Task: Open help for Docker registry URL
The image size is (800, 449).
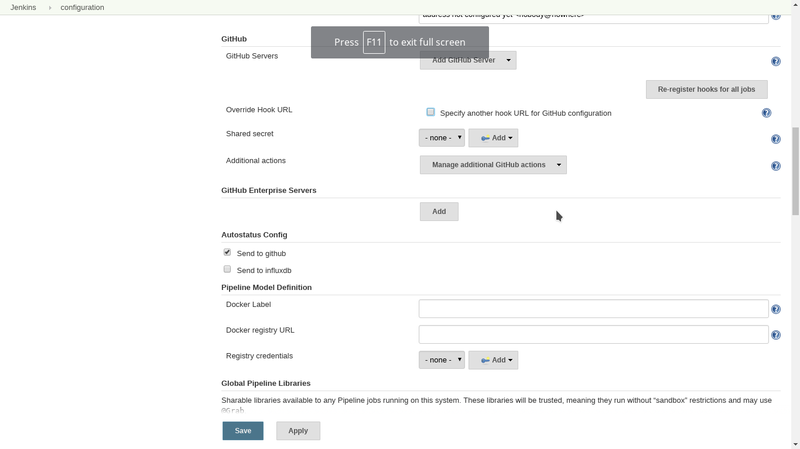Action: tap(776, 335)
